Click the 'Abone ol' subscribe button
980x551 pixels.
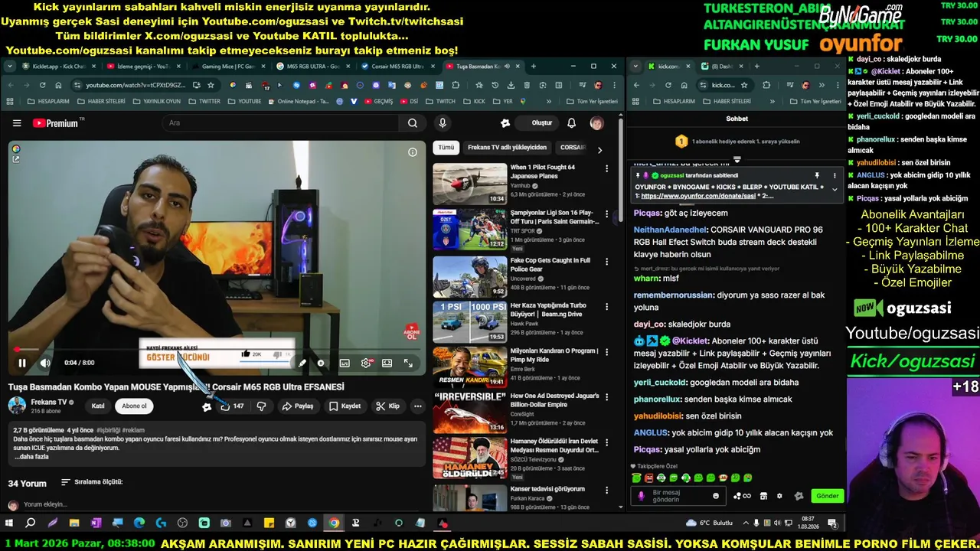(134, 406)
